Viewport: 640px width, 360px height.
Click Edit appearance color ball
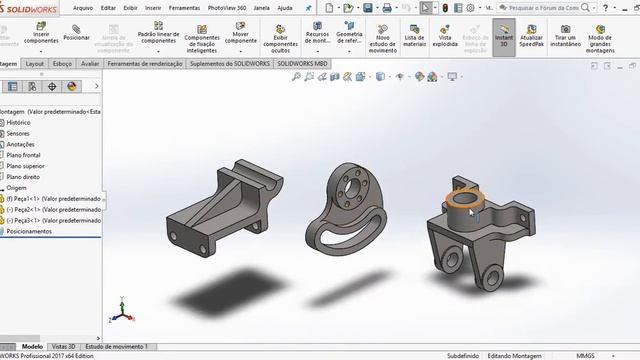419,76
